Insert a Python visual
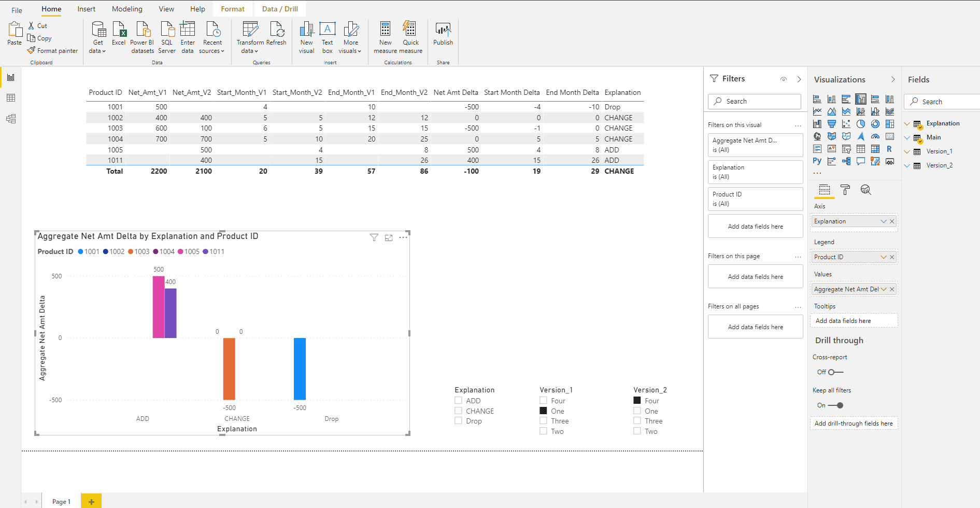 pyautogui.click(x=817, y=161)
